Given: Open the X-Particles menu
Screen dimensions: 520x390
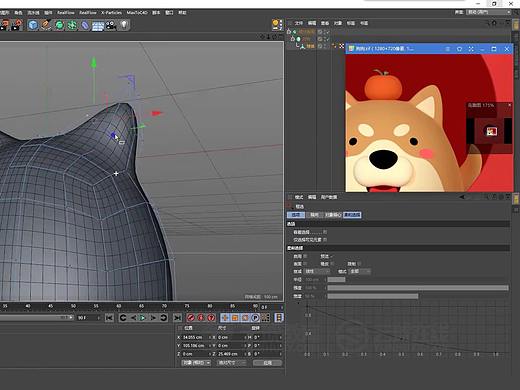Looking at the screenshot, I should 111,13.
